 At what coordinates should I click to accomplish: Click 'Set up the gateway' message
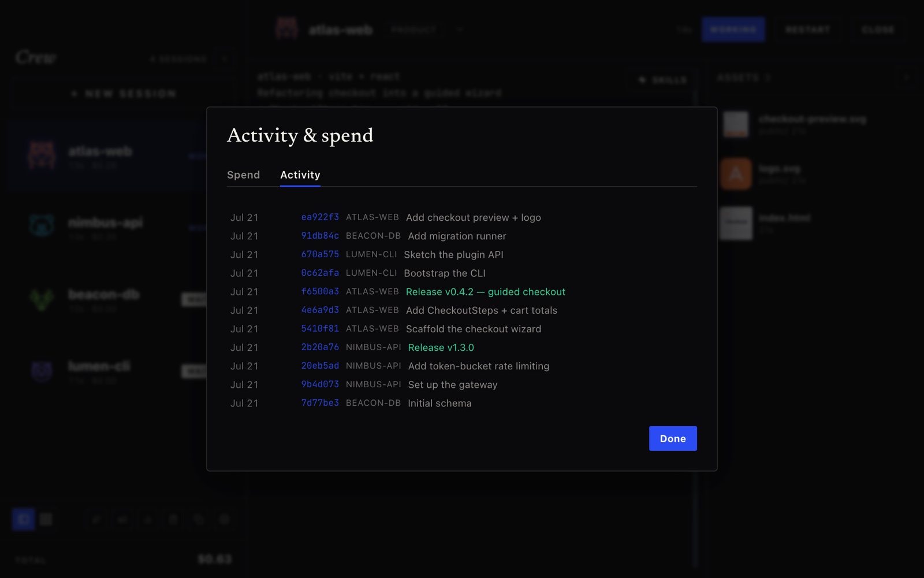453,384
